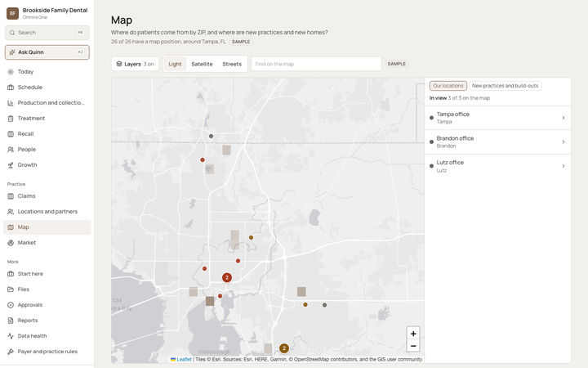Click the Start here icon

point(11,274)
